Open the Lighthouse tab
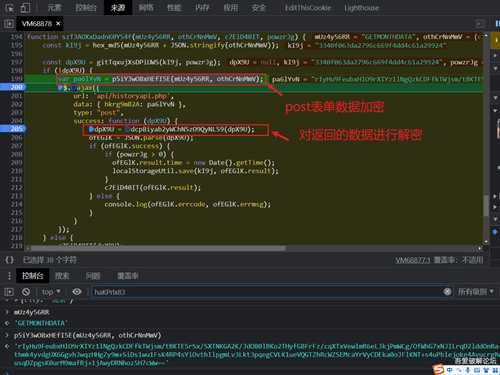The height and width of the screenshot is (375, 500). click(361, 8)
